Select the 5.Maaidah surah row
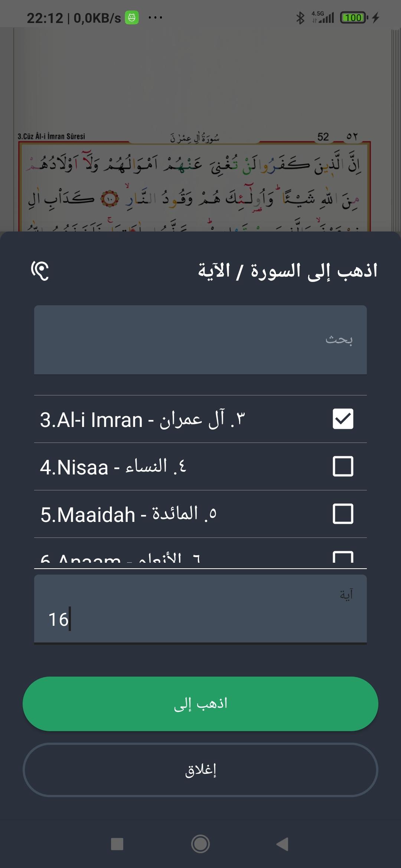This screenshot has width=401, height=868. [200, 514]
